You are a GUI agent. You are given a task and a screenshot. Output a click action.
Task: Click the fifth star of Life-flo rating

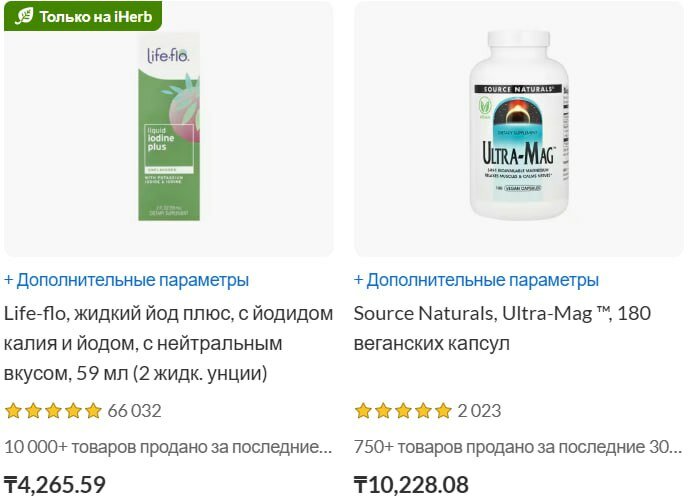pos(93,411)
